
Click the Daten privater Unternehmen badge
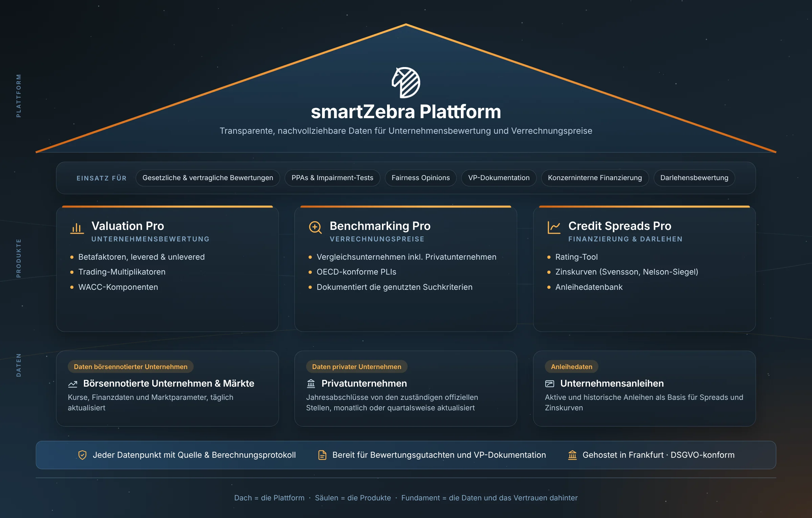[x=357, y=367]
